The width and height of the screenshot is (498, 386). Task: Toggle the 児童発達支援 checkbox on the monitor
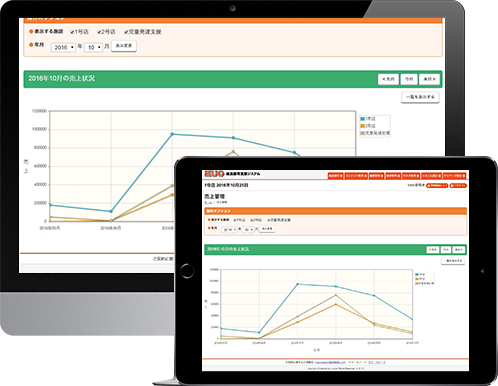coord(126,32)
